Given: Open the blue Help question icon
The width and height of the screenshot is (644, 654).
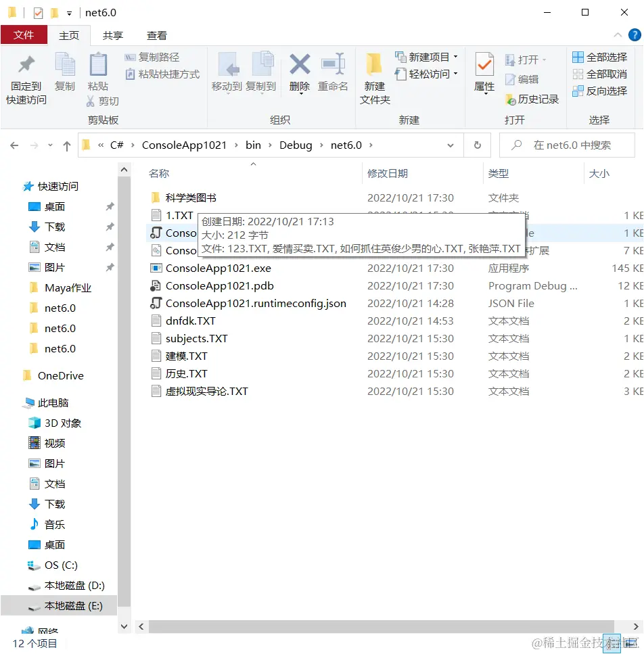Looking at the screenshot, I should [635, 35].
